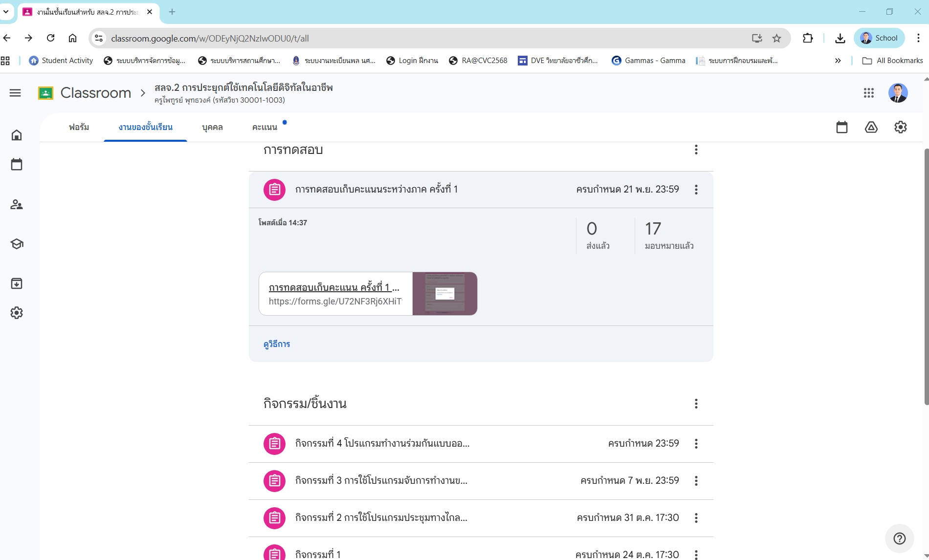
Task: Open กิจกรรมที่ 2 การใช้โปรแกรมประชุมทางไกล... row
Action: click(481, 518)
